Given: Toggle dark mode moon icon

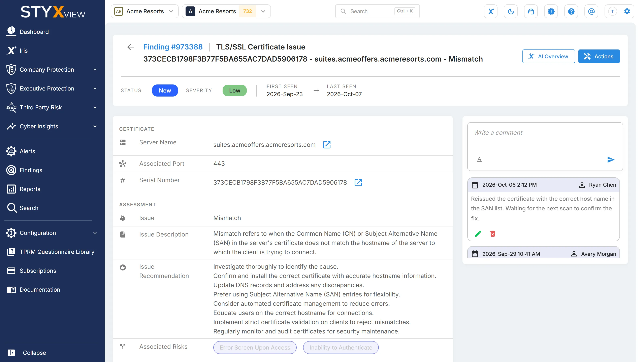Looking at the screenshot, I should [511, 11].
